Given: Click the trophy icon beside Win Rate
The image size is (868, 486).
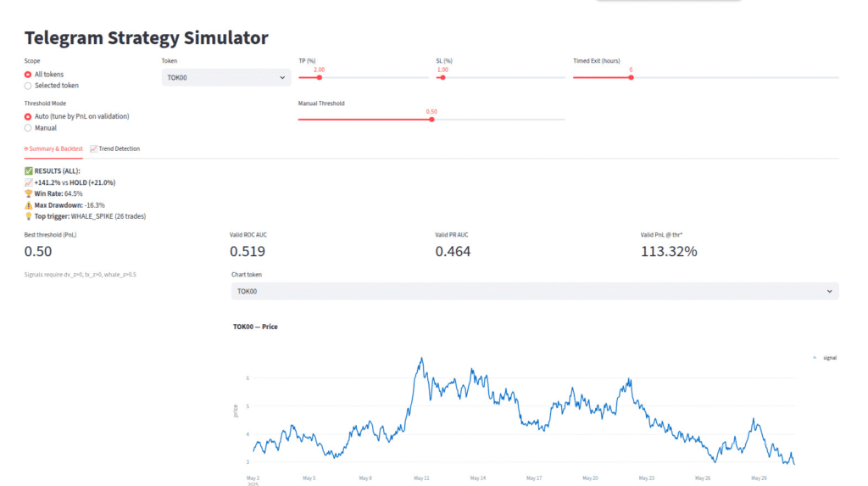Looking at the screenshot, I should pyautogui.click(x=28, y=193).
